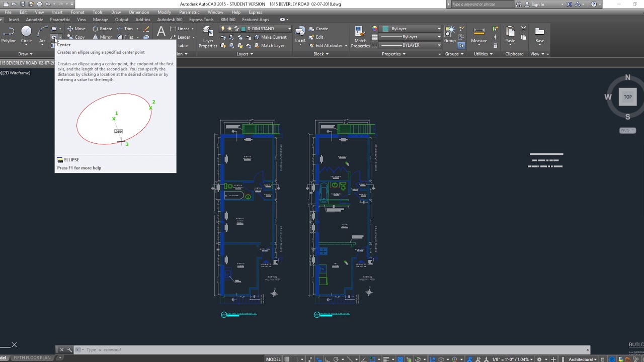Open the Layer Properties manager
The height and width of the screenshot is (362, 644).
click(x=208, y=37)
